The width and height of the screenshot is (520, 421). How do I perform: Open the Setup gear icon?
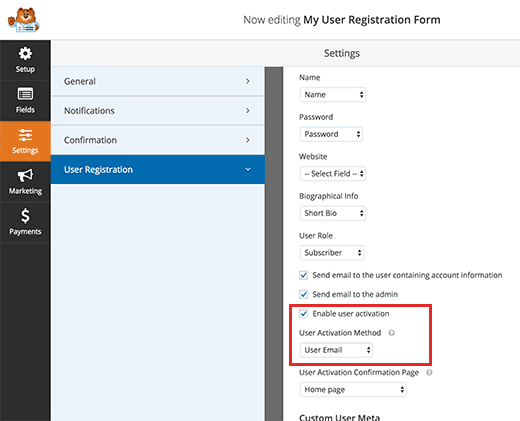(25, 54)
